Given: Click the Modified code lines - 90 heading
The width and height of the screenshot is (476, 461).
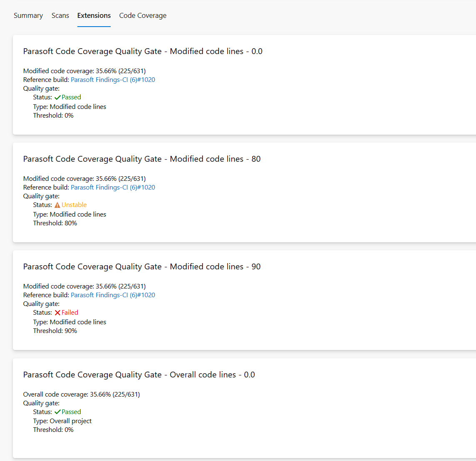Looking at the screenshot, I should coord(142,267).
